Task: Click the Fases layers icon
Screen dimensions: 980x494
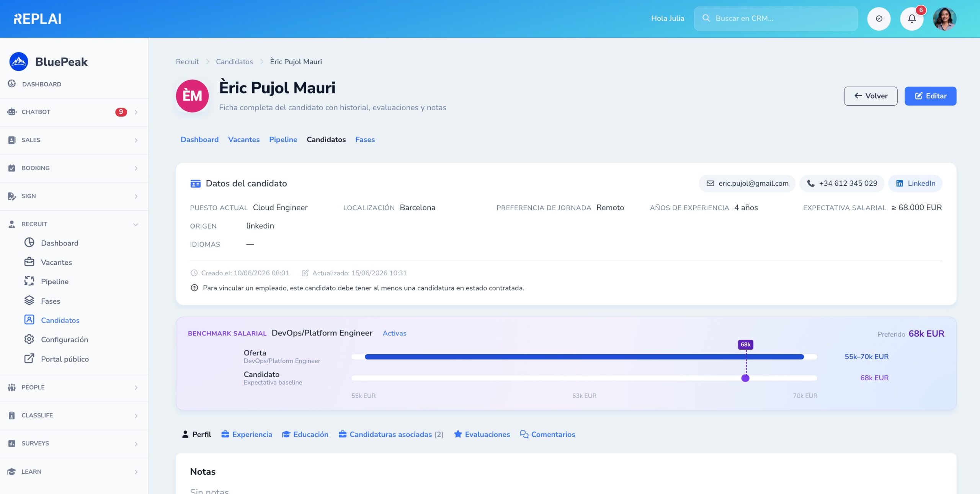Action: click(x=29, y=301)
